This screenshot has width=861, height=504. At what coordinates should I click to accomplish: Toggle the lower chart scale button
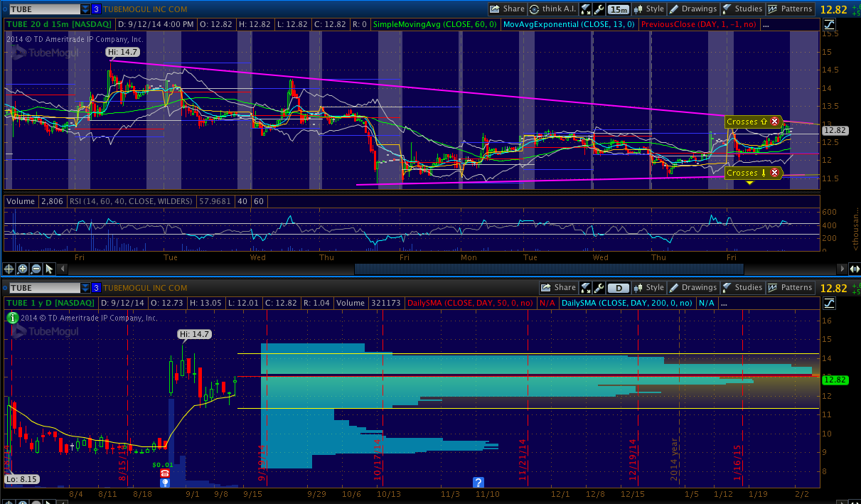click(x=829, y=304)
